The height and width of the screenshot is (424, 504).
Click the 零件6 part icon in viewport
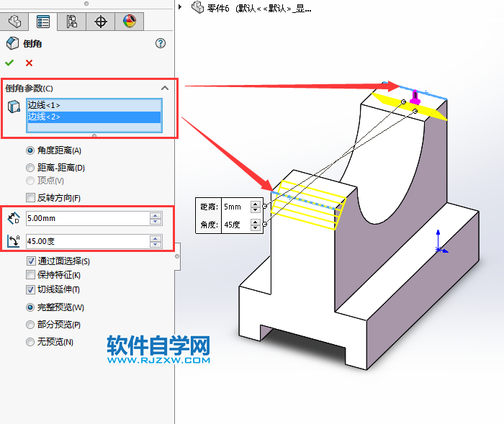198,7
